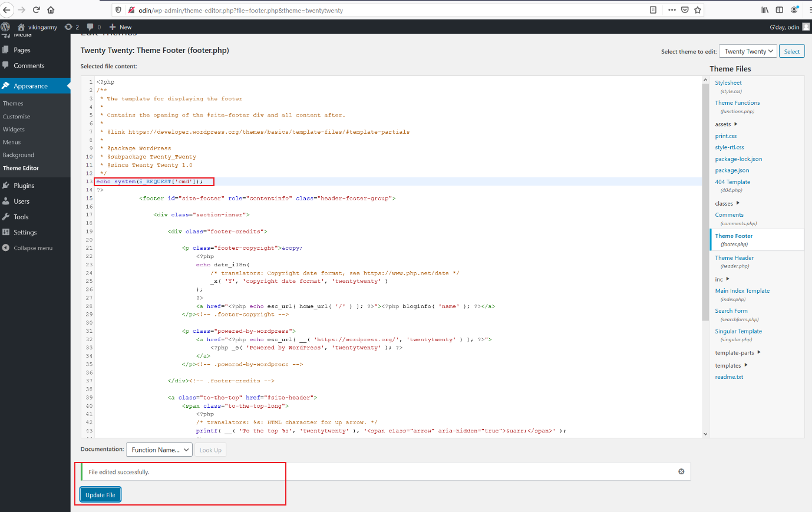Go to Themes under Appearance

(x=13, y=104)
